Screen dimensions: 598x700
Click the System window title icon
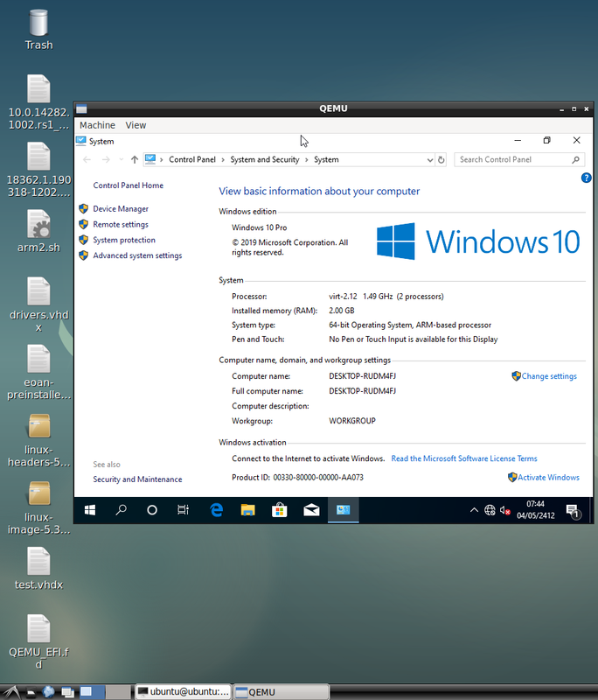80,141
